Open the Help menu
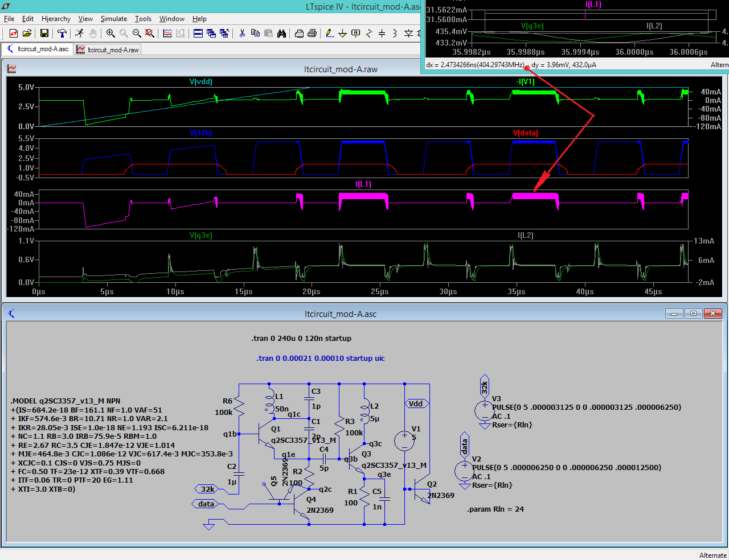 point(199,19)
